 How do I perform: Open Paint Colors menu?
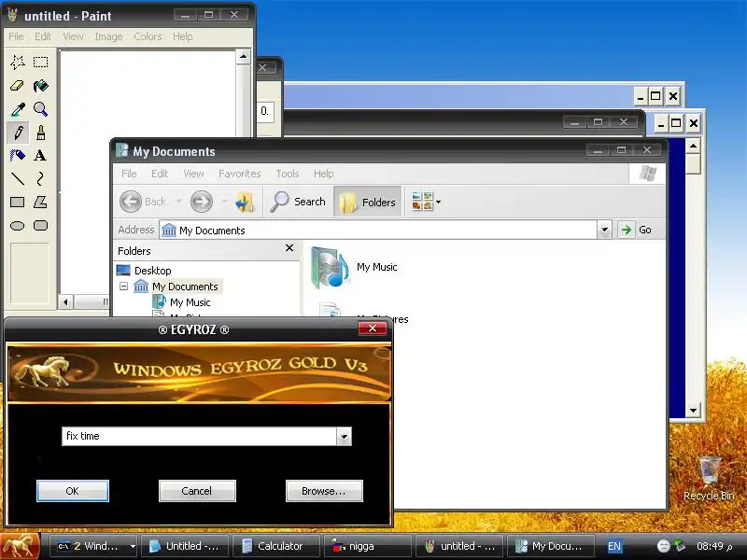point(148,36)
